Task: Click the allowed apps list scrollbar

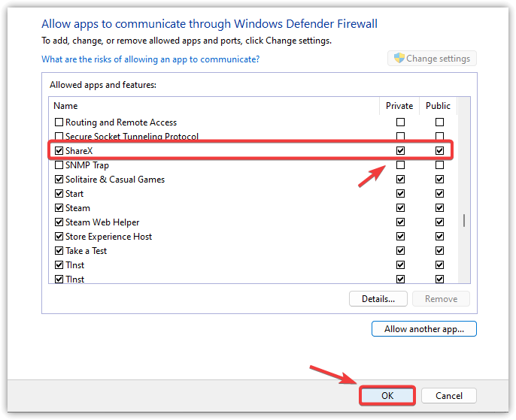Action: [464, 220]
